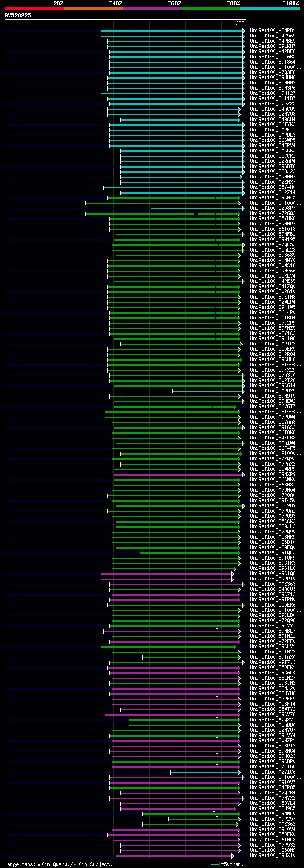This screenshot has width=304, height=868.
Task: Select the UniRef100_C0PTC3 label
Action: [273, 344]
